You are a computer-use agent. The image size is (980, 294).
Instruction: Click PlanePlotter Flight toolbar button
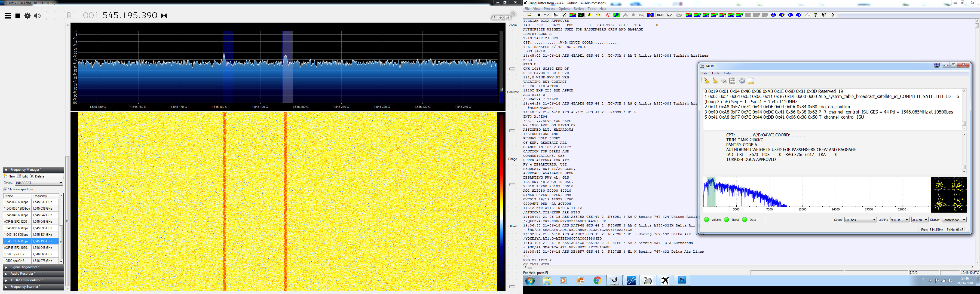(x=669, y=15)
